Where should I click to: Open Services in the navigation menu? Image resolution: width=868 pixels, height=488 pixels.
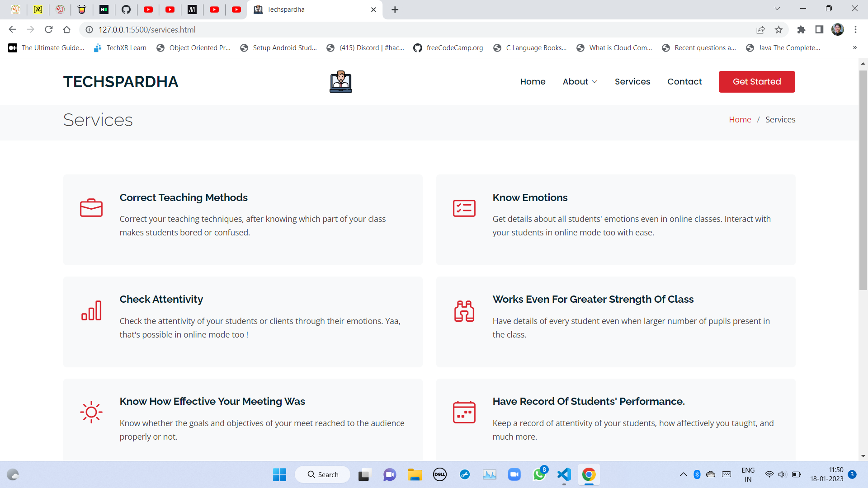[632, 82]
